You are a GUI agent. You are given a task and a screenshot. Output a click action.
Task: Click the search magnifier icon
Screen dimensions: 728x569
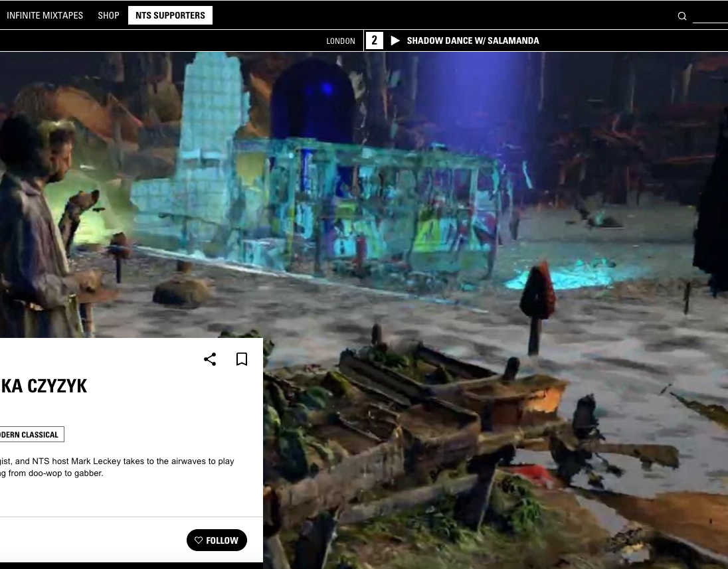point(682,16)
